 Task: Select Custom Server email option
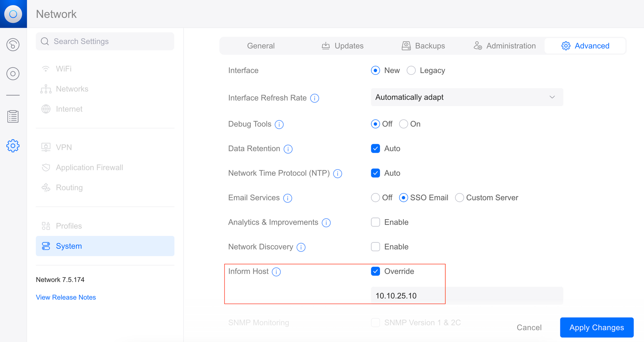459,198
